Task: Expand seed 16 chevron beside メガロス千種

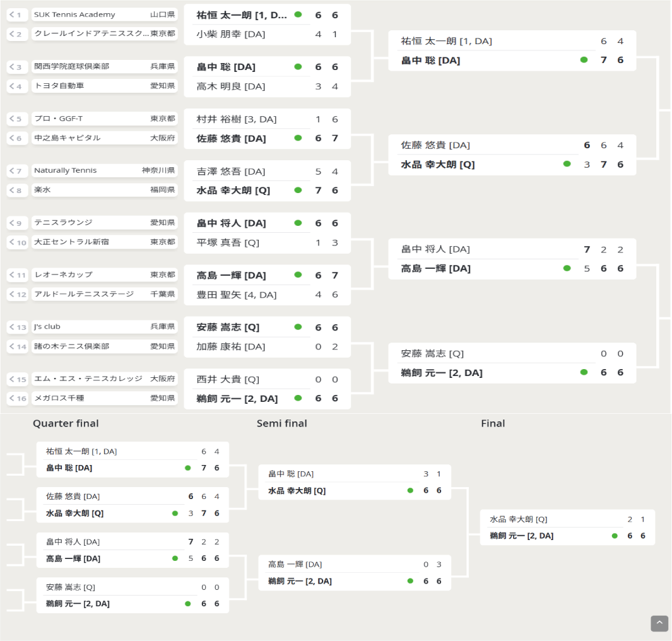Action: coord(17,399)
